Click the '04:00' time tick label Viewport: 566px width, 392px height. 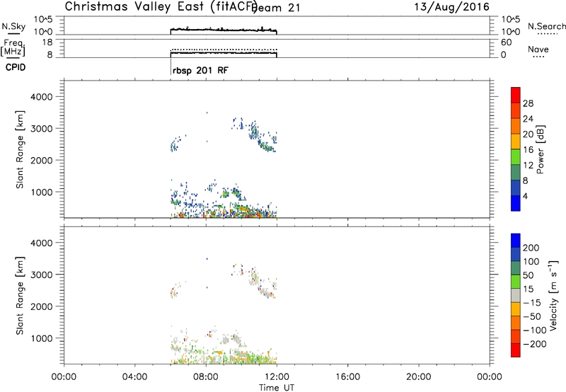pyautogui.click(x=134, y=377)
